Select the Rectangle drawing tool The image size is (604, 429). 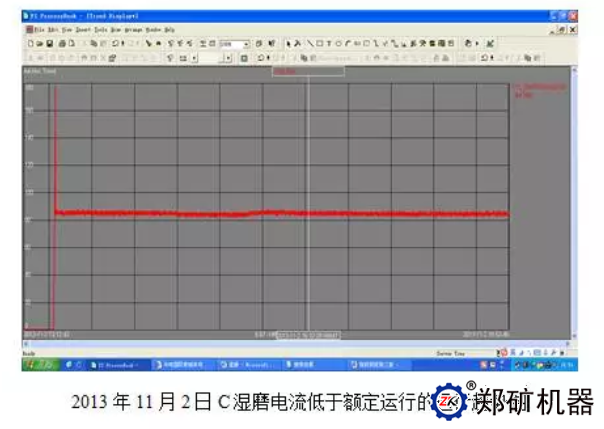pos(320,44)
